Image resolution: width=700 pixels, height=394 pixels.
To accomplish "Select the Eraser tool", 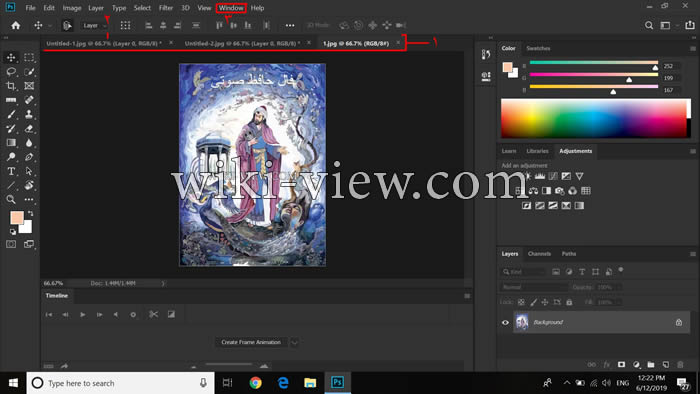I will (x=29, y=129).
